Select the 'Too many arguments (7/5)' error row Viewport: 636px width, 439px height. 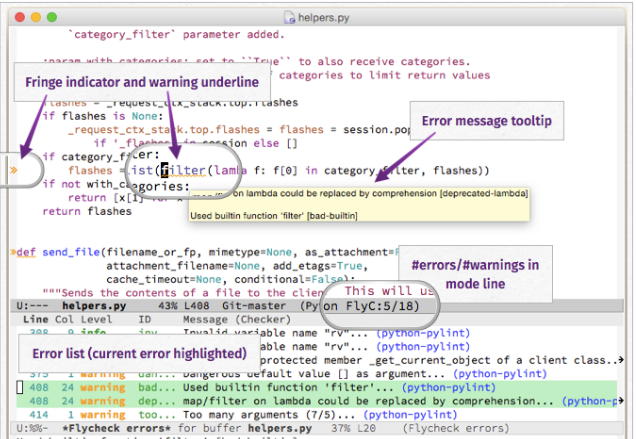(316, 415)
